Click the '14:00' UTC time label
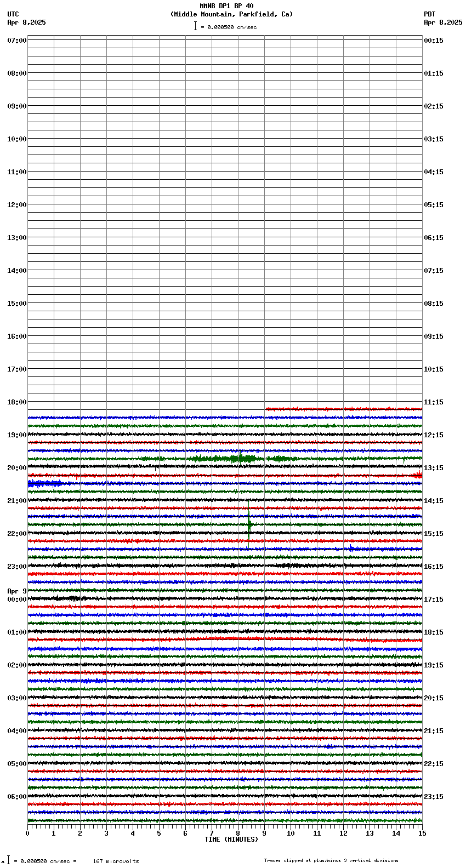The height and width of the screenshot is (868, 466). (17, 271)
